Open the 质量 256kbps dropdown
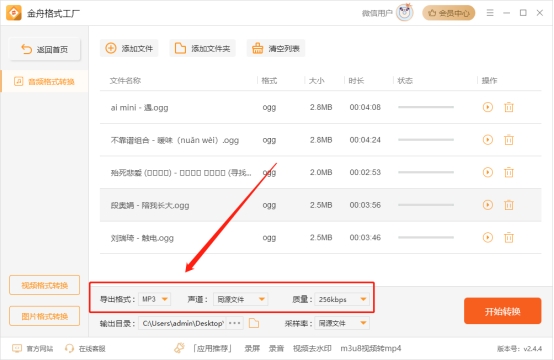The height and width of the screenshot is (360, 554). coord(342,299)
